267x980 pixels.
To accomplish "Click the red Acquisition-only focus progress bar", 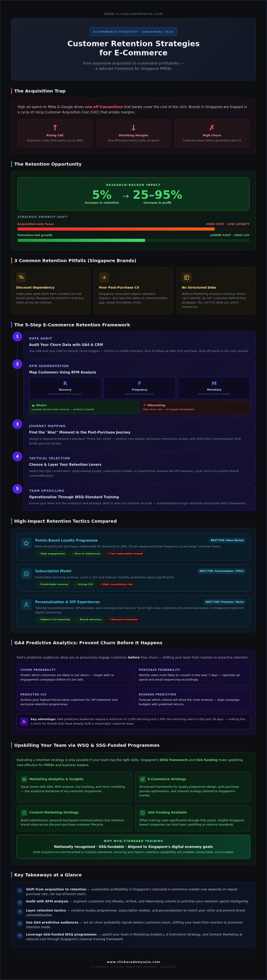I will click(116, 229).
